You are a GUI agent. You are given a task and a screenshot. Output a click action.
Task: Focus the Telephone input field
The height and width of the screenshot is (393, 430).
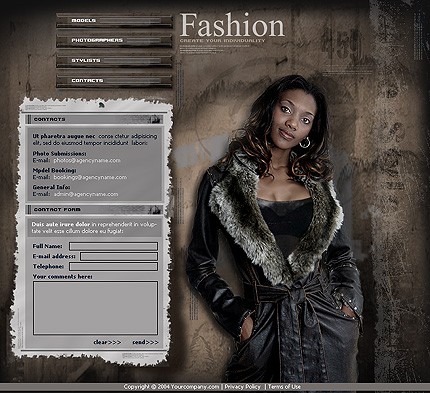pyautogui.click(x=113, y=266)
